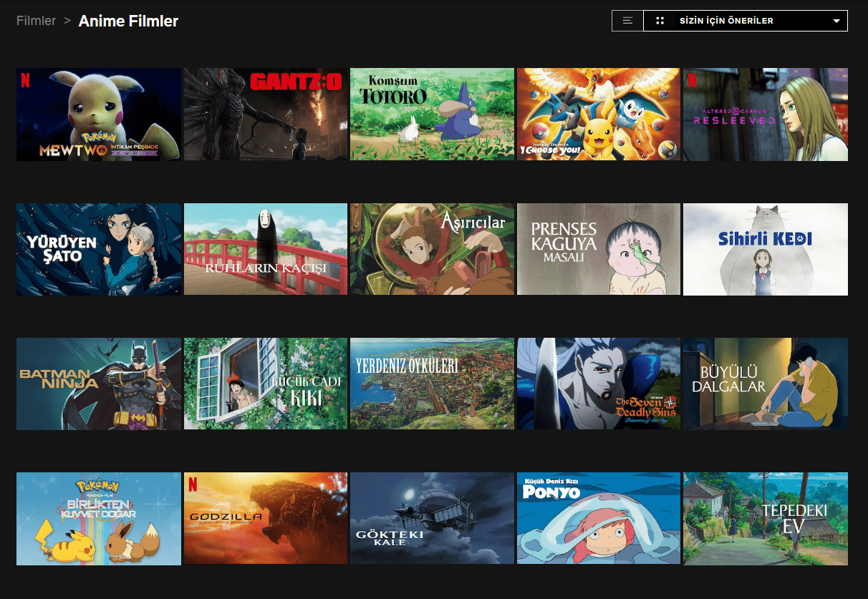Screen dimensions: 868x599
Task: Open the Godzilla movie thumbnail
Action: 266,519
